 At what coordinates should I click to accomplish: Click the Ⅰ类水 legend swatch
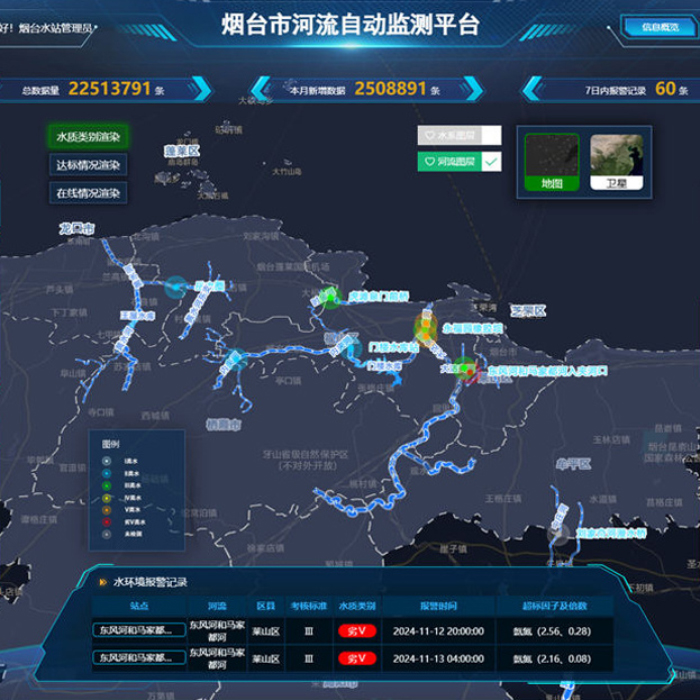click(x=106, y=461)
